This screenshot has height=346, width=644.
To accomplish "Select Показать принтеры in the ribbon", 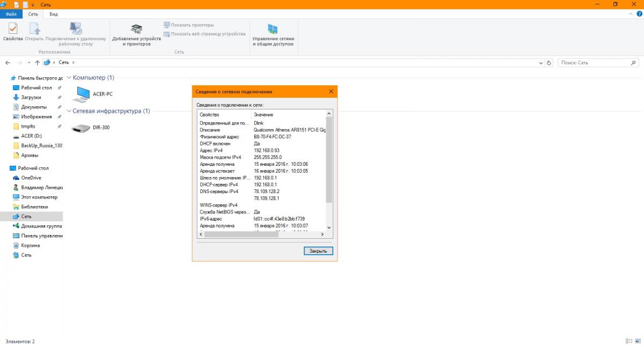I will (x=188, y=25).
